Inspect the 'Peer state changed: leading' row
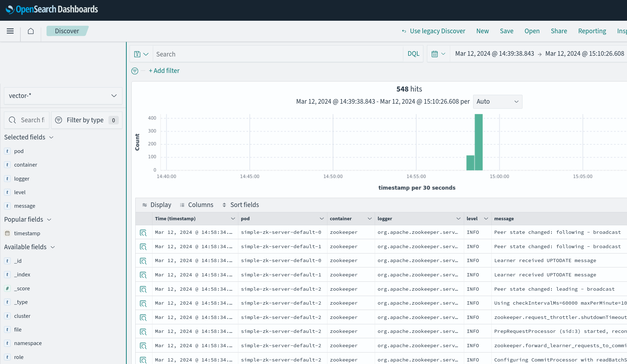The height and width of the screenshot is (364, 627). click(143, 289)
